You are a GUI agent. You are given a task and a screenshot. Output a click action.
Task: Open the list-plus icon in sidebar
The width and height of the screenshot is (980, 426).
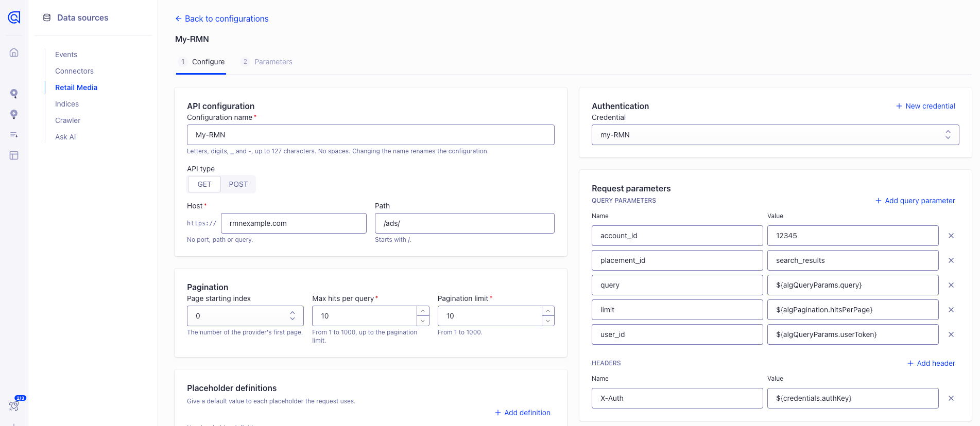point(14,135)
